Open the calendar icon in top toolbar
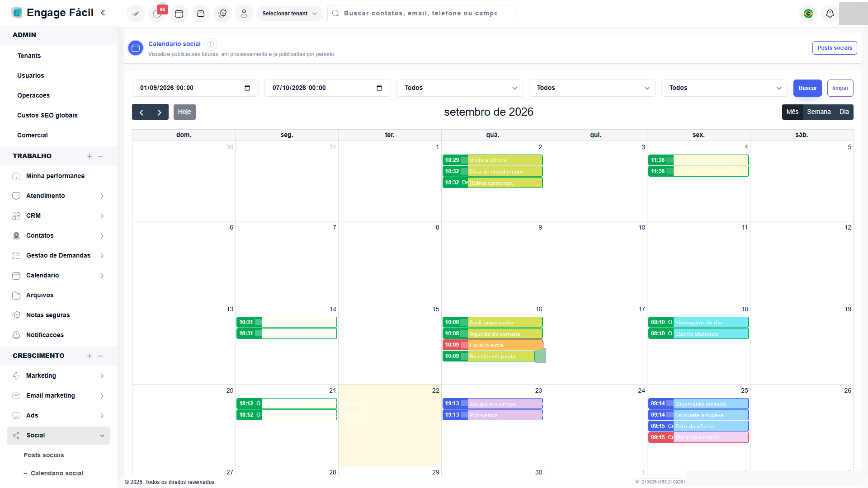868x488 pixels. [179, 14]
